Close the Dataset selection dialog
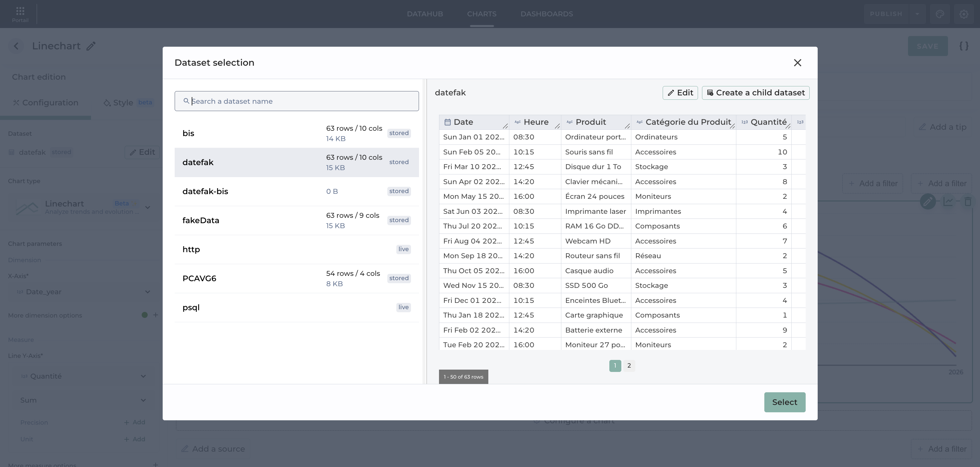The image size is (980, 467). click(x=797, y=63)
